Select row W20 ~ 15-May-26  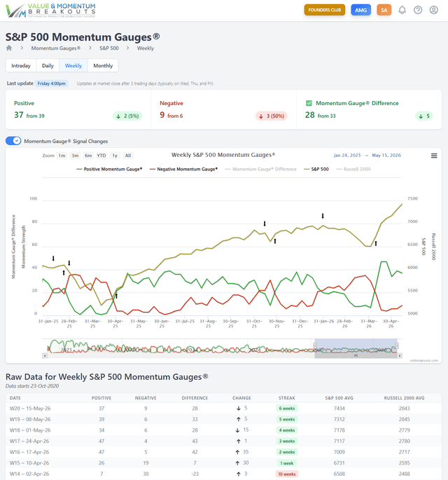click(223, 409)
